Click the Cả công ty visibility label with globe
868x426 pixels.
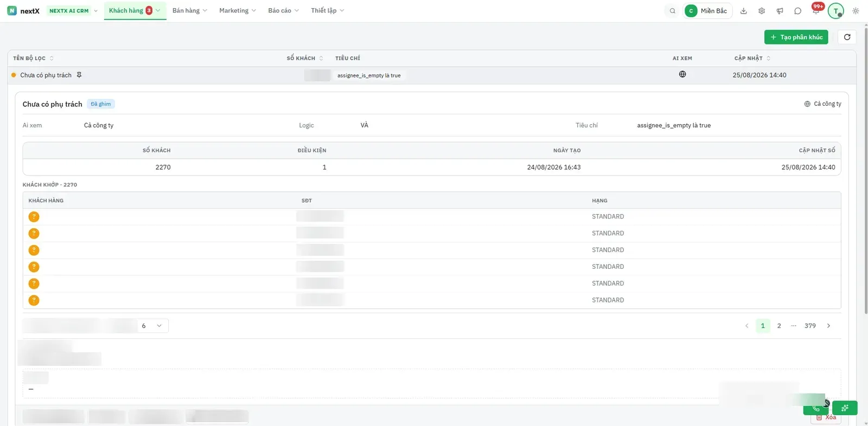pyautogui.click(x=822, y=104)
